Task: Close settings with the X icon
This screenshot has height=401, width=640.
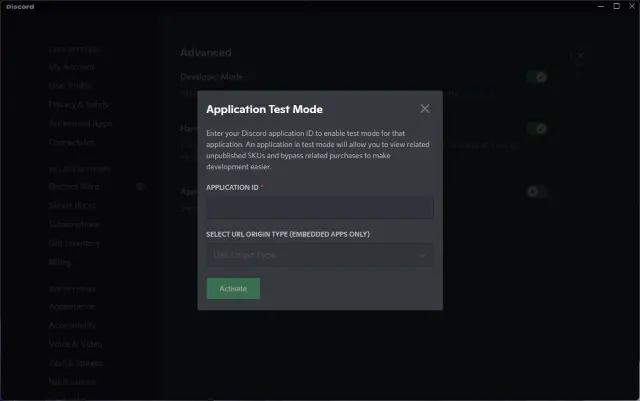Action: coord(580,56)
